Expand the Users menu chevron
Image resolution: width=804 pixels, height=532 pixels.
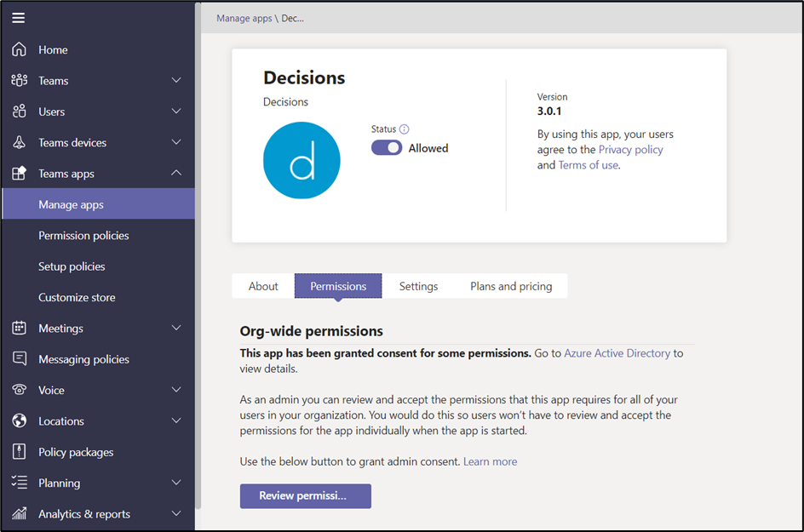point(175,112)
